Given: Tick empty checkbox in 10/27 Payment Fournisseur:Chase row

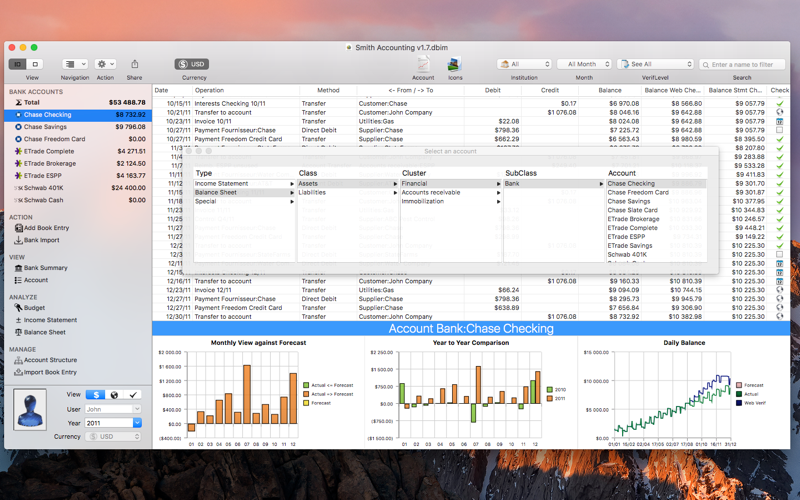Looking at the screenshot, I should [780, 130].
